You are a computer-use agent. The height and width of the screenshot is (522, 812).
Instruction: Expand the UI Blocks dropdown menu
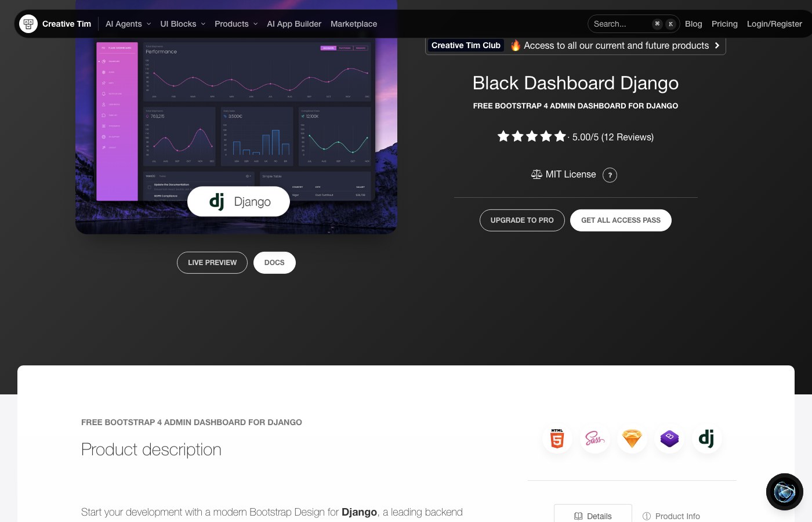[183, 24]
